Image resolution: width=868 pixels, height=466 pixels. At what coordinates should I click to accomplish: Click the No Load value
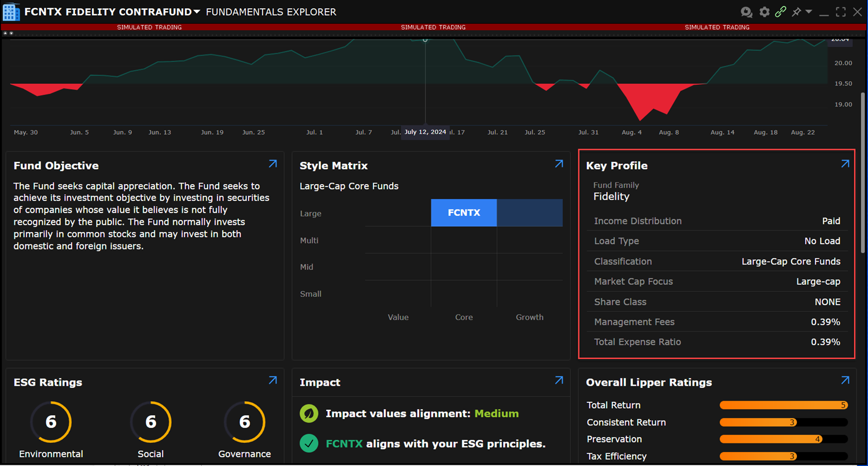[822, 241]
